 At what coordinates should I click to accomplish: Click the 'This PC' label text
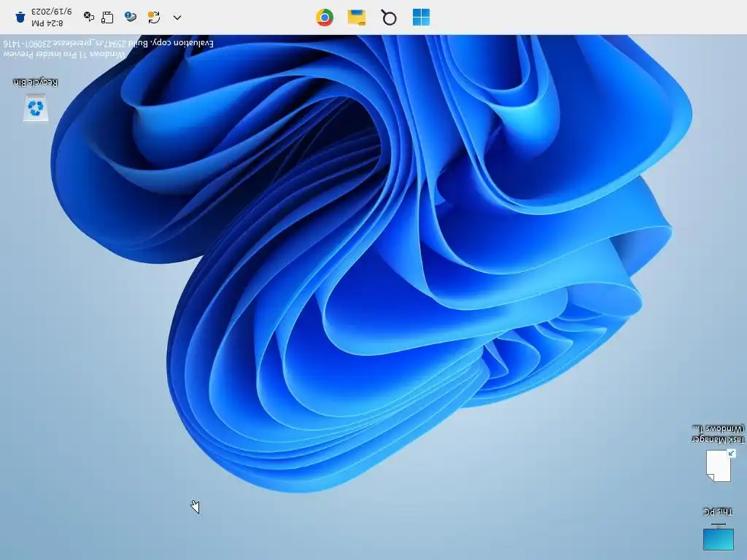coord(718,512)
